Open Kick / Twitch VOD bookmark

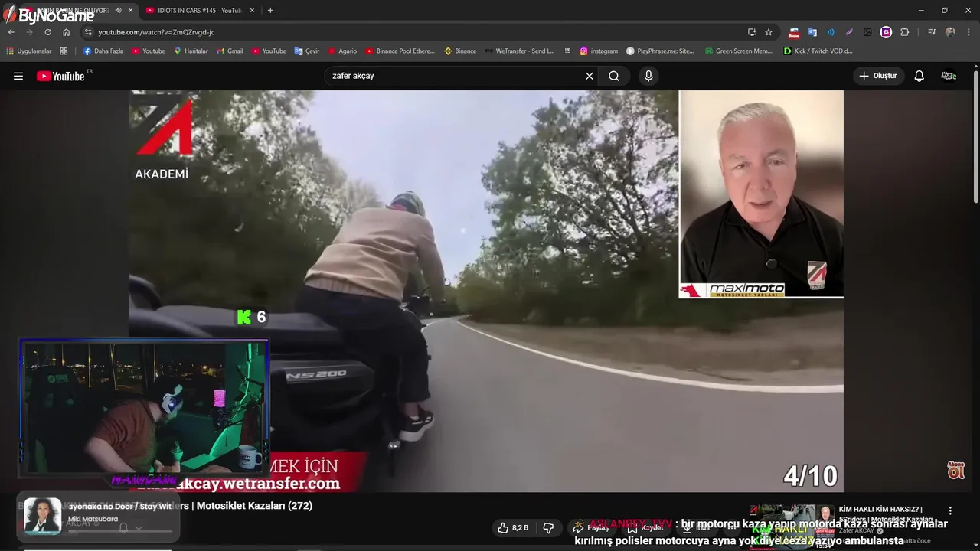pyautogui.click(x=818, y=51)
